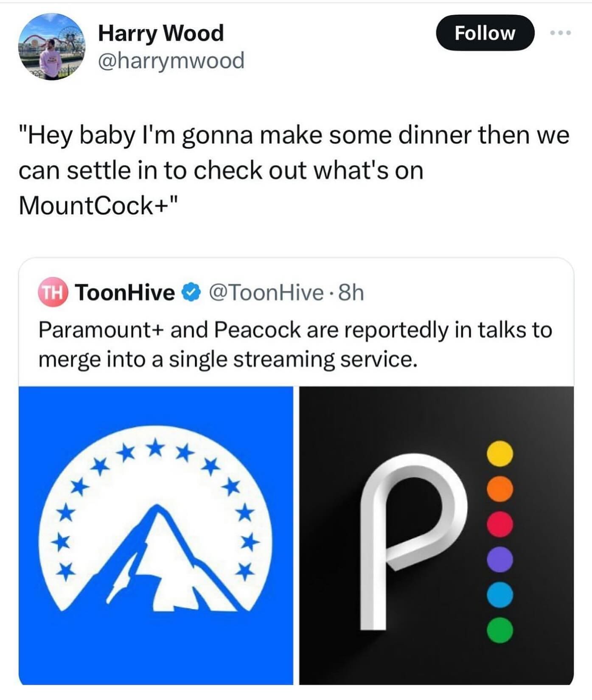Image resolution: width=592 pixels, height=700 pixels.
Task: Open the ToonHive account name
Action: pyautogui.click(x=125, y=293)
